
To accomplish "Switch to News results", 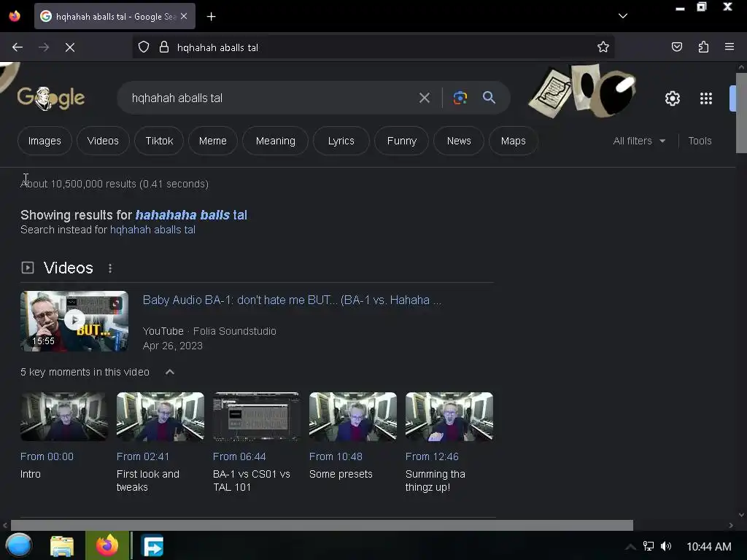I will click(459, 141).
